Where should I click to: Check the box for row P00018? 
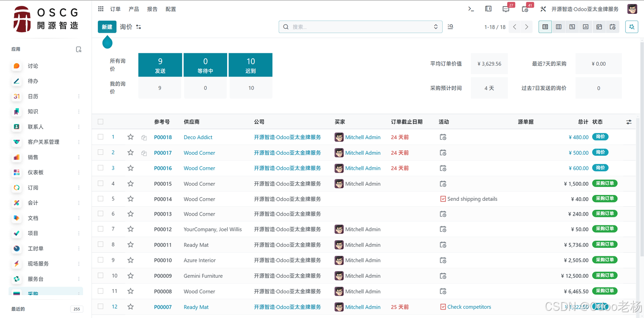[101, 137]
